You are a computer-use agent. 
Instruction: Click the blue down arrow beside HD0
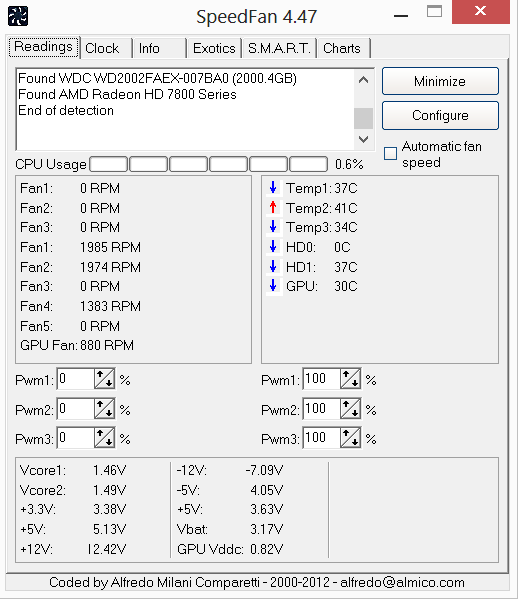pyautogui.click(x=273, y=246)
